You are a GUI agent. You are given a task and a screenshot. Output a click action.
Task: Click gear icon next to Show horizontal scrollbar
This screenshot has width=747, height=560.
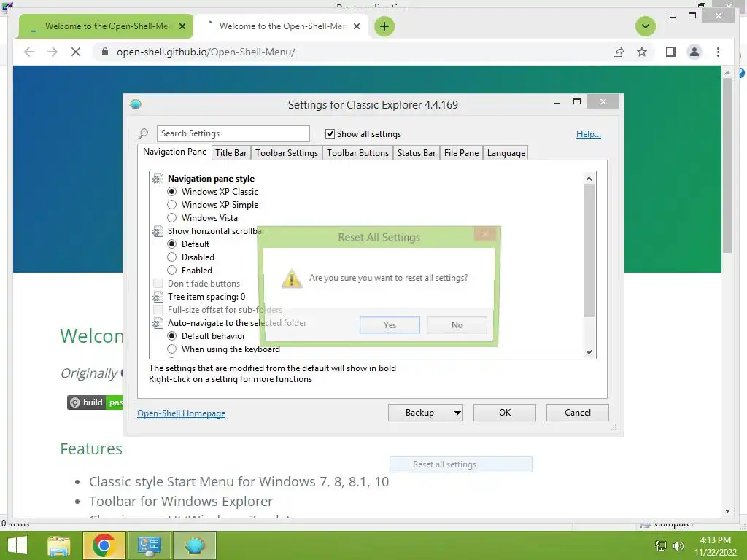(x=158, y=231)
